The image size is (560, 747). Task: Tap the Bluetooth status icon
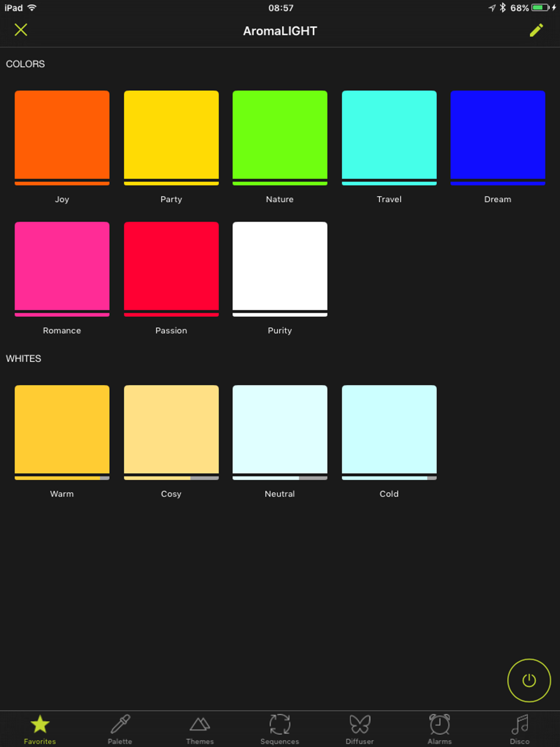coord(503,8)
